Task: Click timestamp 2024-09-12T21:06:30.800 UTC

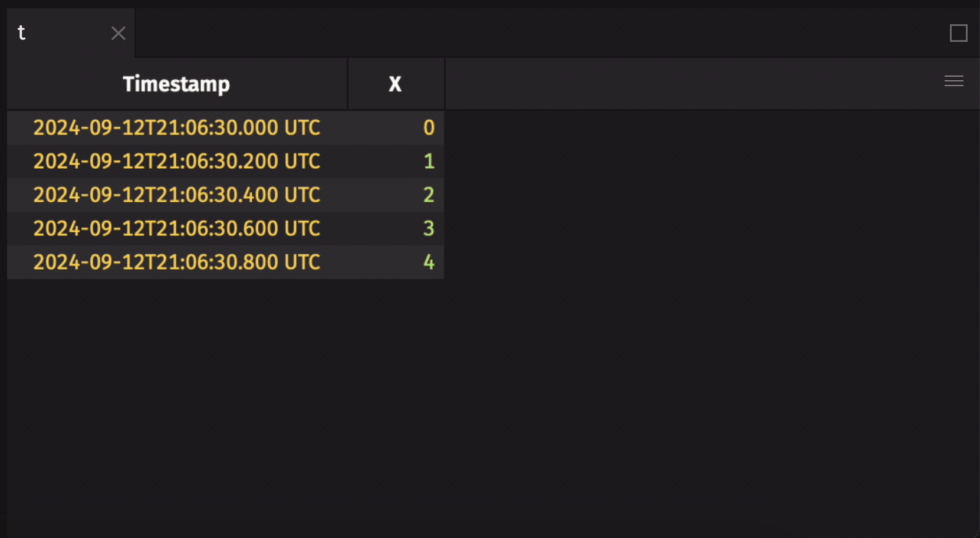Action: click(176, 262)
